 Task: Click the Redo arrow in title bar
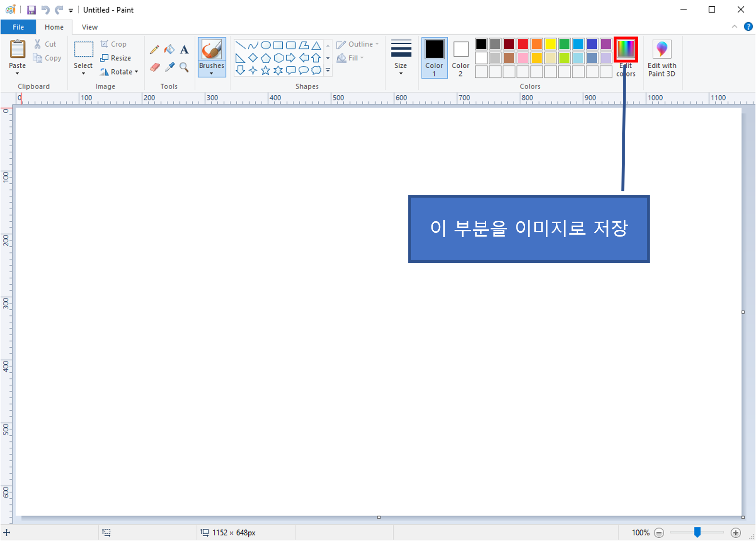click(59, 10)
